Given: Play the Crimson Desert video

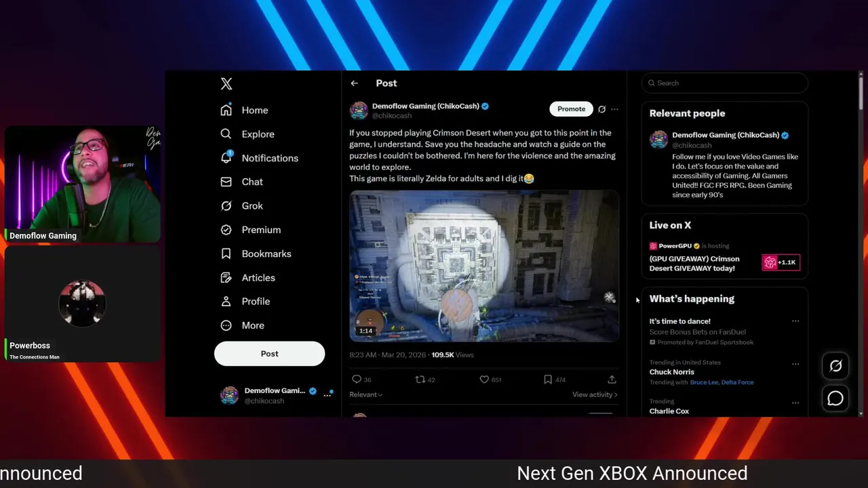Looking at the screenshot, I should (x=484, y=266).
